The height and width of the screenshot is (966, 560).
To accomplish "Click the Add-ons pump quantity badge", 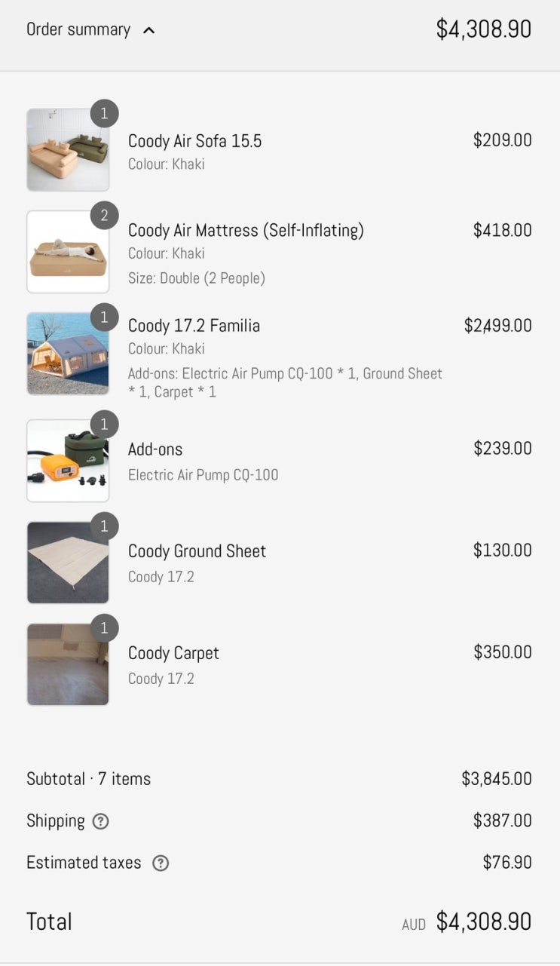I will pyautogui.click(x=105, y=425).
